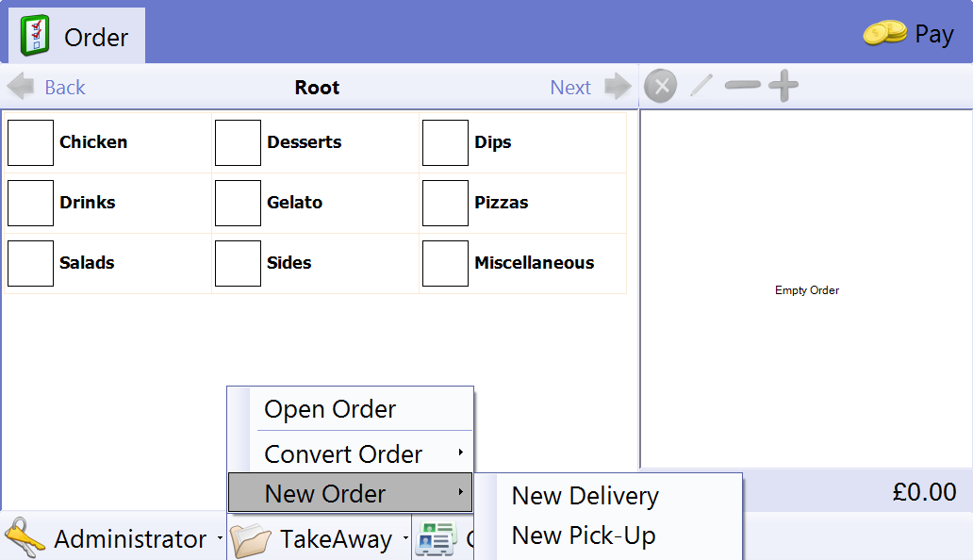
Task: Select New Delivery from the submenu
Action: (585, 496)
